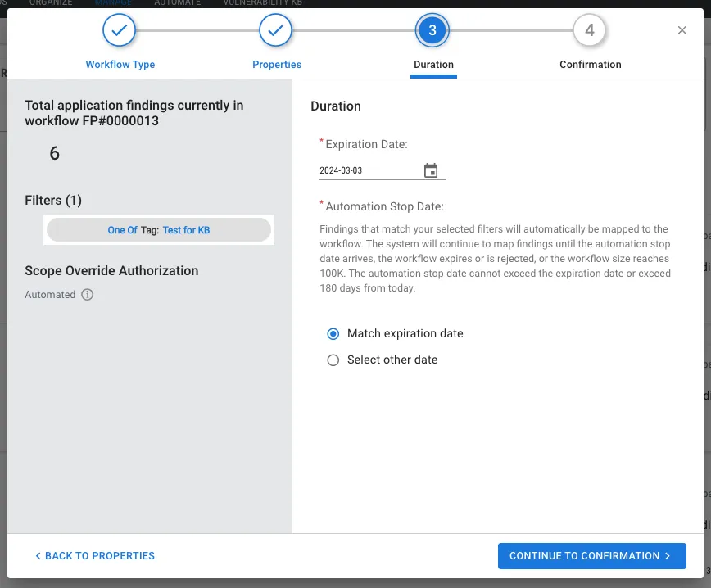Open the Confirmation step label

(x=591, y=65)
